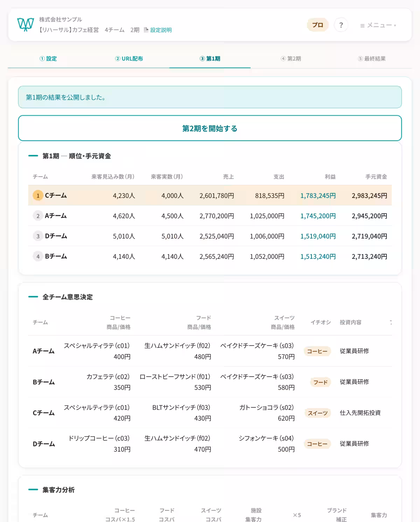The image size is (420, 522).
Task: Click the プロ plan badge
Action: (317, 25)
